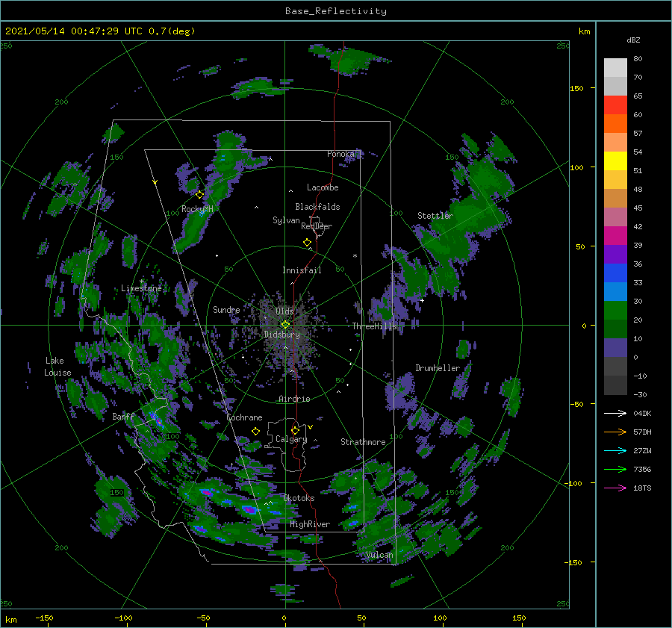Click the magenta 18TS arrow in legend
Screen dimensions: 672x628
tap(615, 488)
